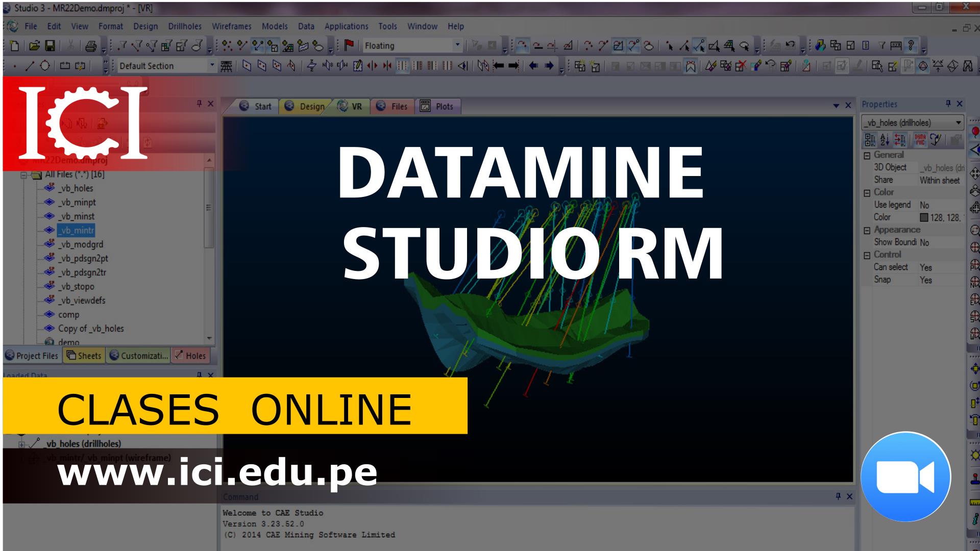
Task: Select Copy of _vb_holes file
Action: point(91,329)
